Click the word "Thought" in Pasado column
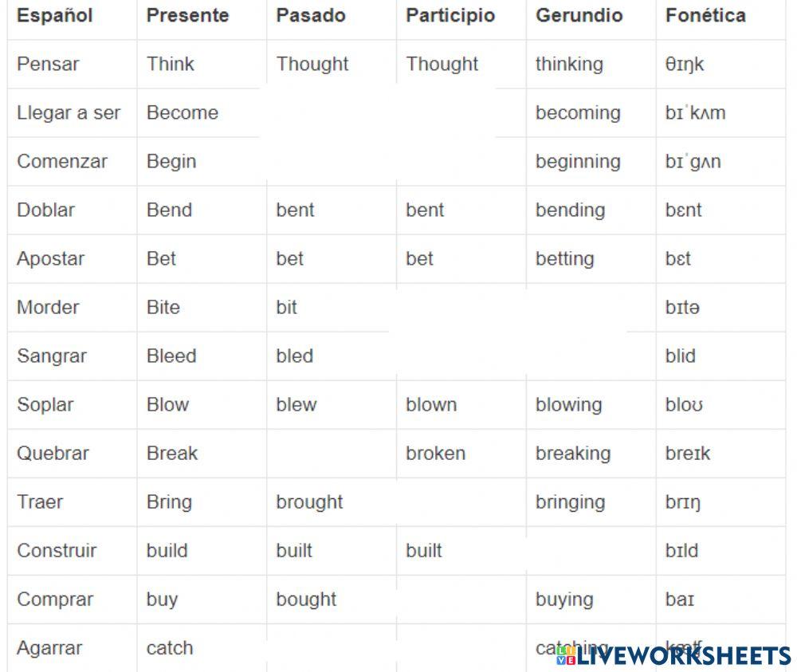797x672 pixels. pyautogui.click(x=312, y=64)
